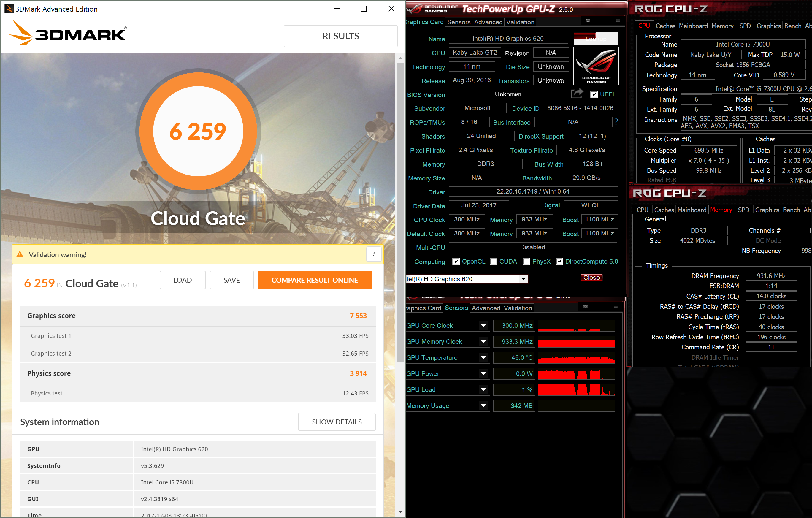Screen dimensions: 812x518
Task: Click the ROG logo in GPU-Z
Action: (596, 66)
